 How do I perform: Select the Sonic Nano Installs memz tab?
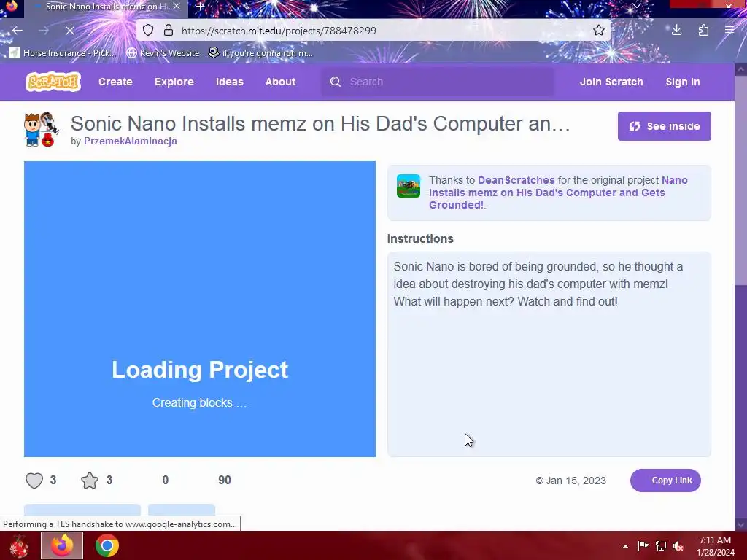[x=107, y=7]
